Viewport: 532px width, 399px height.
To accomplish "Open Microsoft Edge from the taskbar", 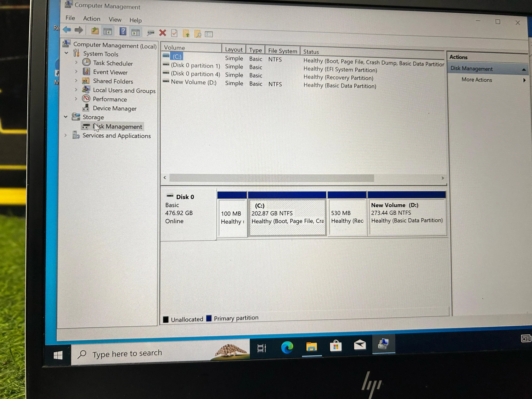I will coord(287,347).
